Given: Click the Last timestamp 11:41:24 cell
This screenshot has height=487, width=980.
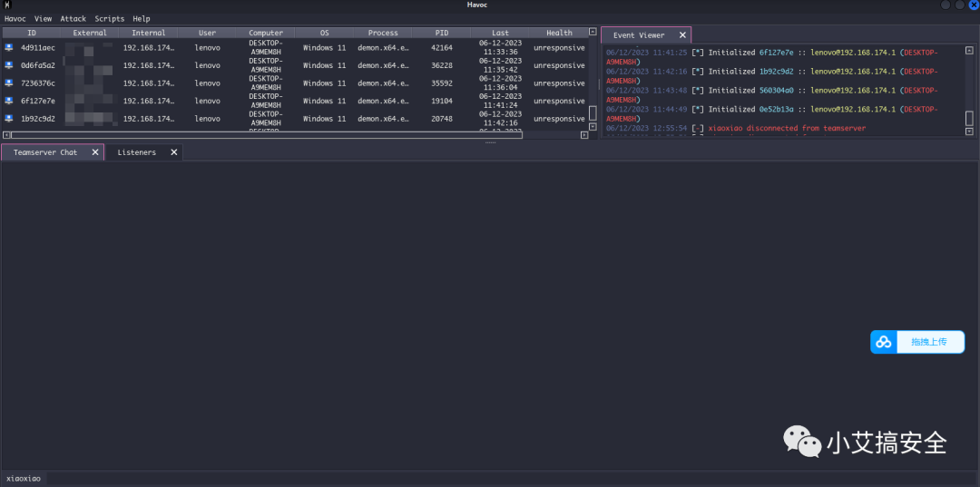Looking at the screenshot, I should [500, 101].
